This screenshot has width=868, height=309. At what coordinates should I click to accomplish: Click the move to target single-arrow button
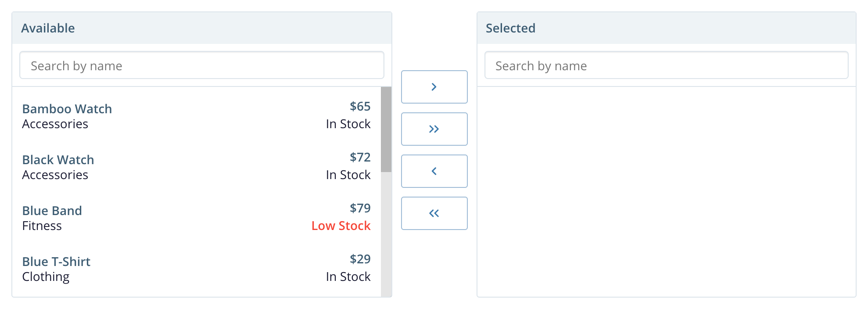pos(434,87)
